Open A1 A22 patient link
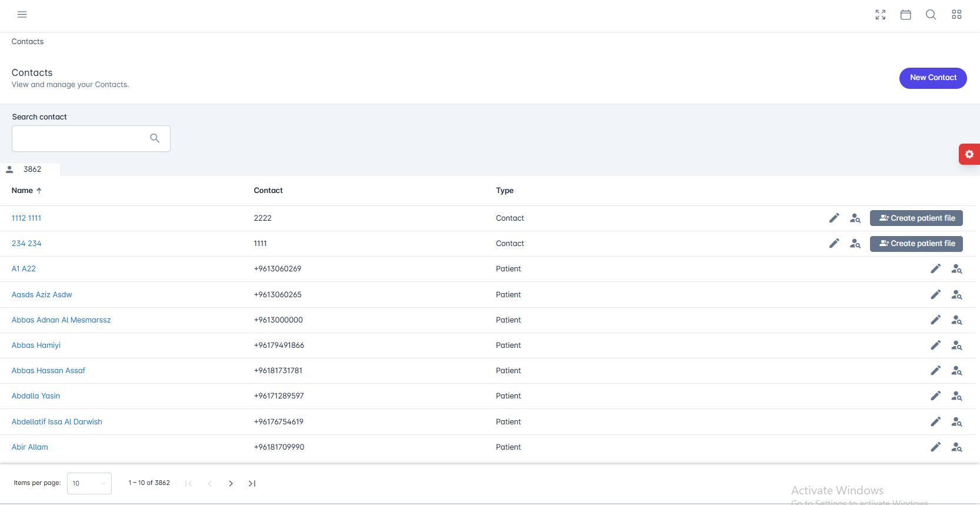Screen dimensions: 980x505 [24, 269]
